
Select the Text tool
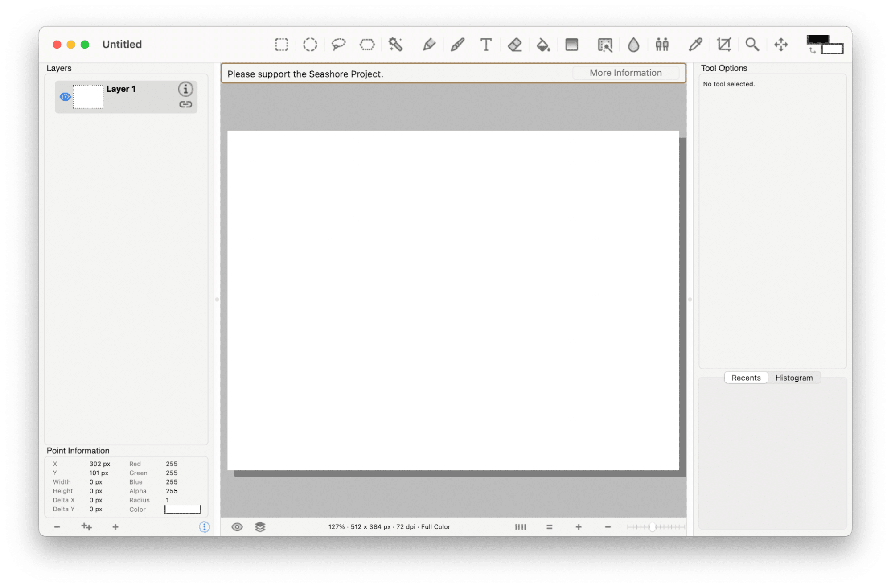click(x=486, y=45)
